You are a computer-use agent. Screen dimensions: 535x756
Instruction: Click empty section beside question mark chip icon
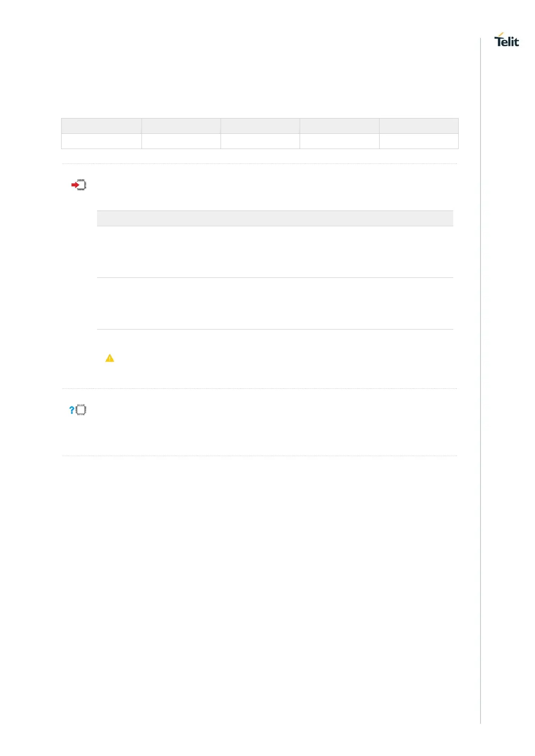270,422
